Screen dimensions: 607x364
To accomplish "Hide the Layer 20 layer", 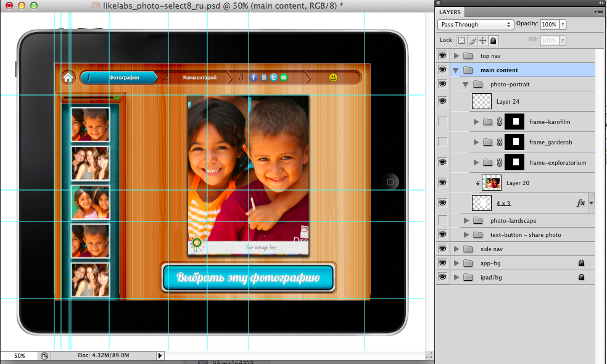I will click(442, 183).
